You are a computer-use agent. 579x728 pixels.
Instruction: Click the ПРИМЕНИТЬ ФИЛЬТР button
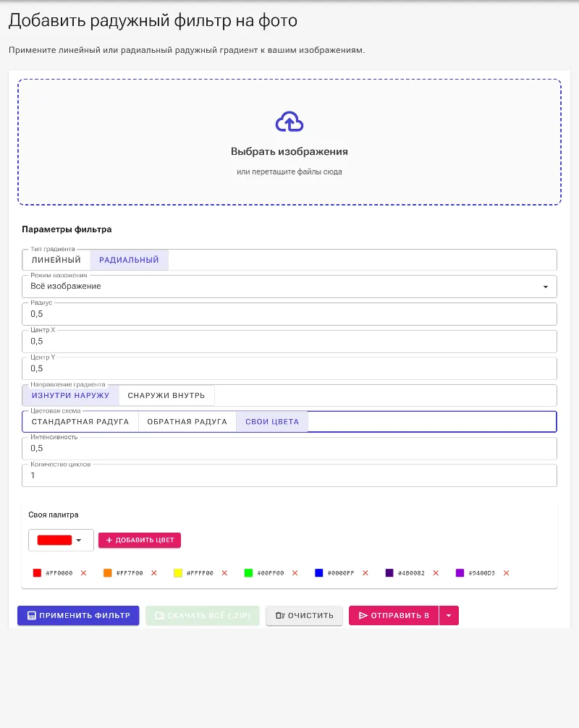pos(78,616)
